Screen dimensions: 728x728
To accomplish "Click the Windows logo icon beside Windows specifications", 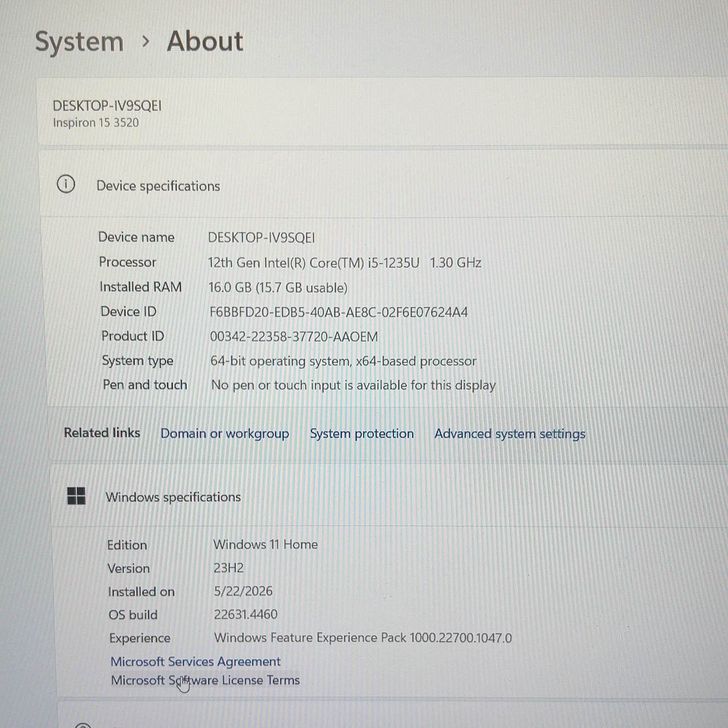I will pos(76,496).
